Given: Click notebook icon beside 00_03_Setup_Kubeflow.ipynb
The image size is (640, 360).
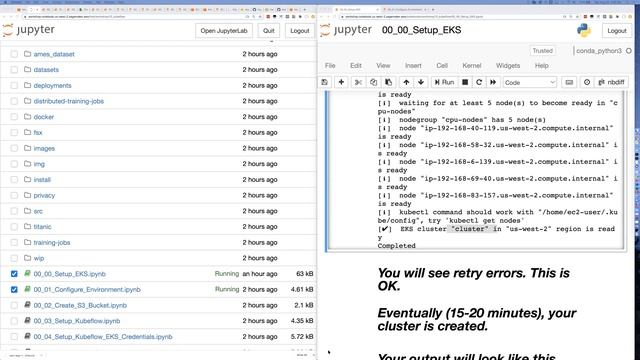Looking at the screenshot, I should [27, 320].
